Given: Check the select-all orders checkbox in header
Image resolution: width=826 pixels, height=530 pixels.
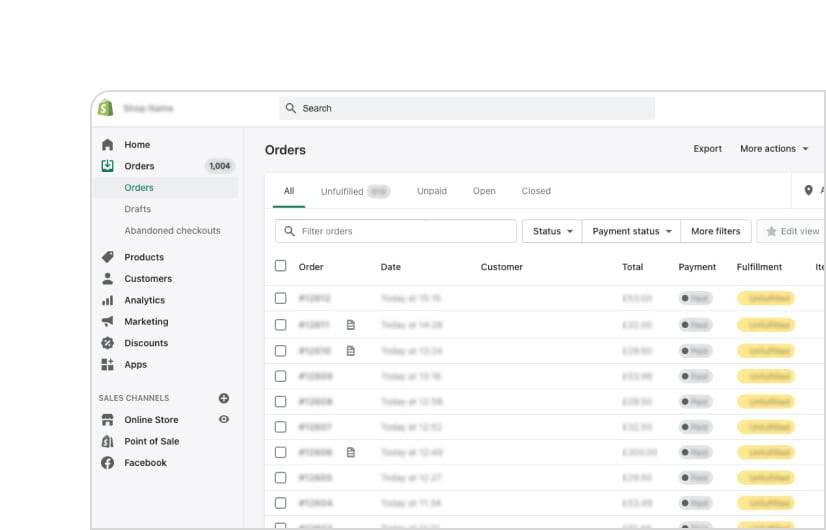Looking at the screenshot, I should pos(280,266).
